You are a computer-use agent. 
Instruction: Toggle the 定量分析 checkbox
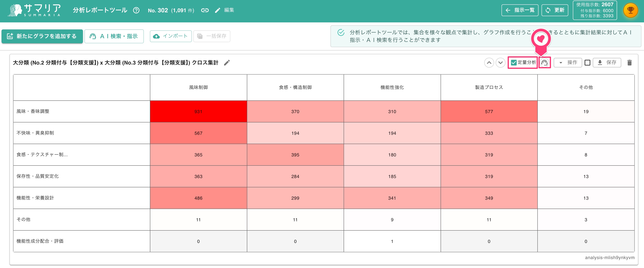514,62
